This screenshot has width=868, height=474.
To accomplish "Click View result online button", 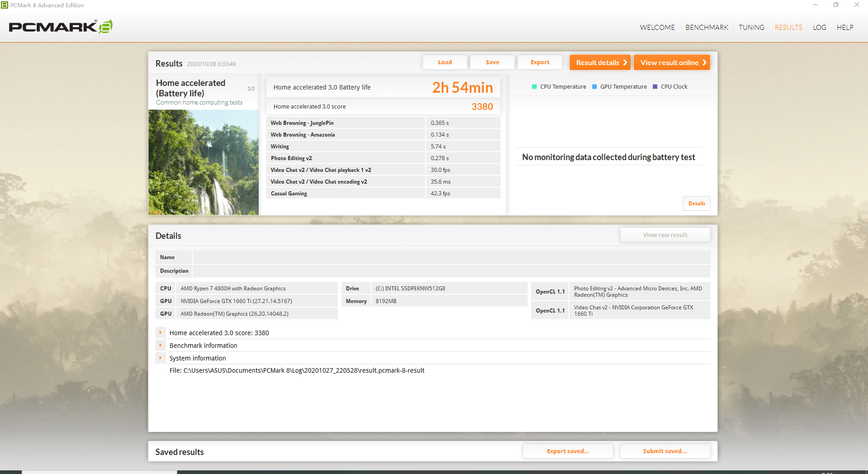I will [672, 62].
